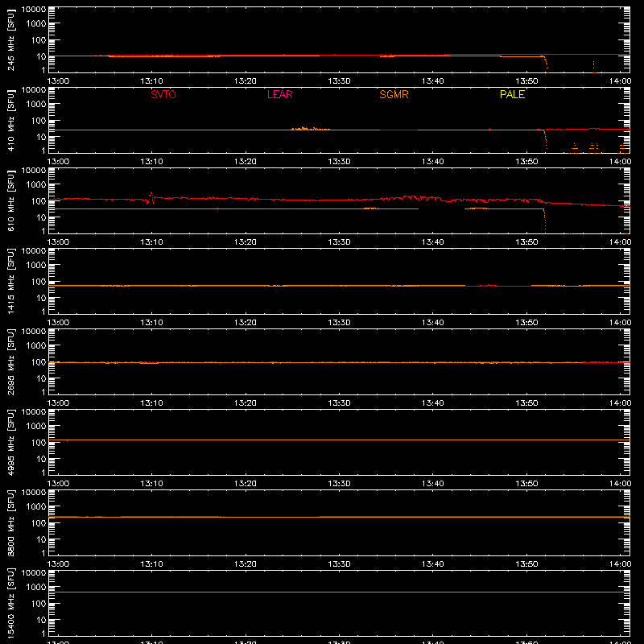
Task: Click the 610 MHz red burst near 13:10
Action: [x=151, y=198]
